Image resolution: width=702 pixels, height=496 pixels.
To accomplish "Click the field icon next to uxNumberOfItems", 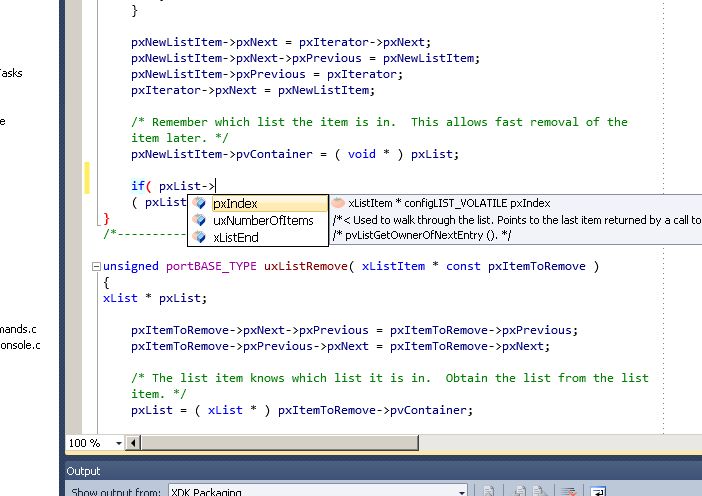I will [x=200, y=220].
